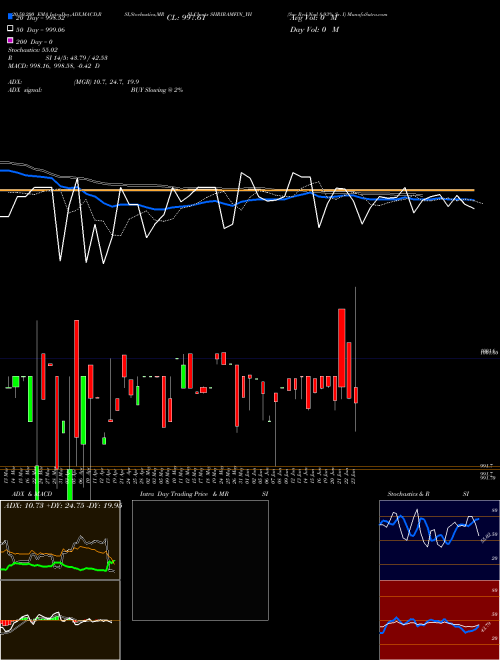500x660 pixels.
Task: Select the 'Day Vol: 0 M' label
Action: point(314,29)
